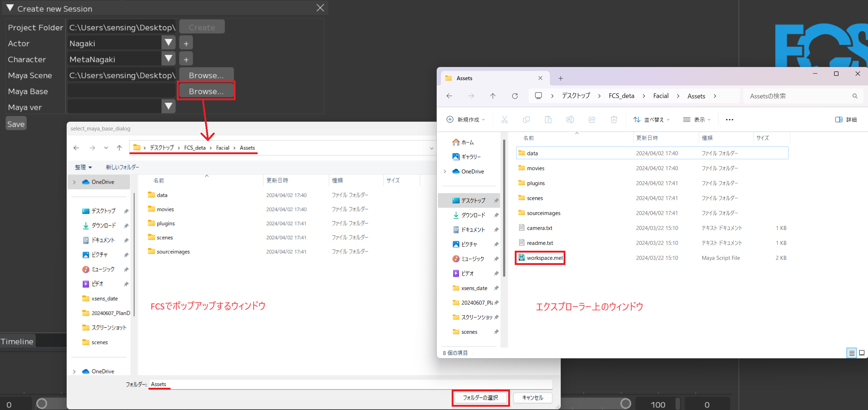Click the timeline slider's left handle

[x=42, y=403]
